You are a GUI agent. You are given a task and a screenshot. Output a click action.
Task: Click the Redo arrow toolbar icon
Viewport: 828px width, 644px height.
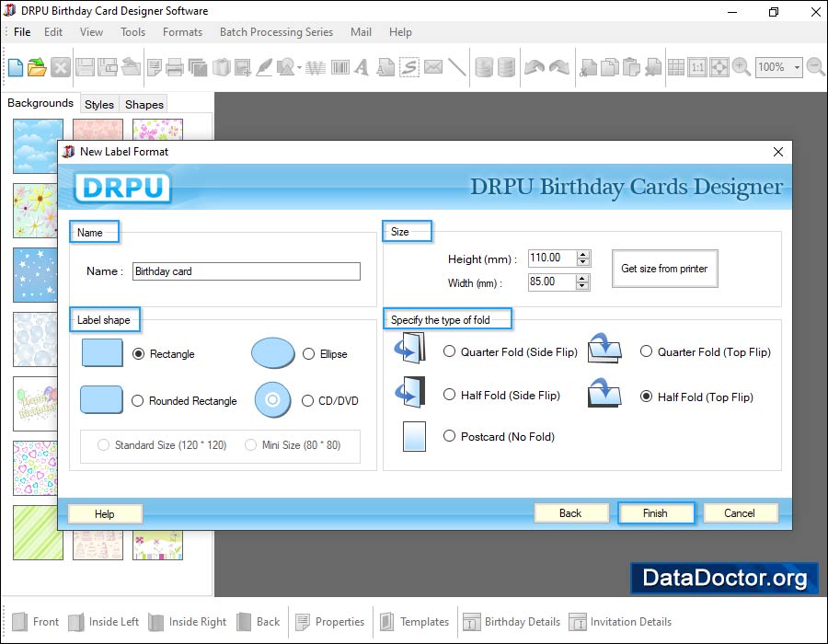559,67
